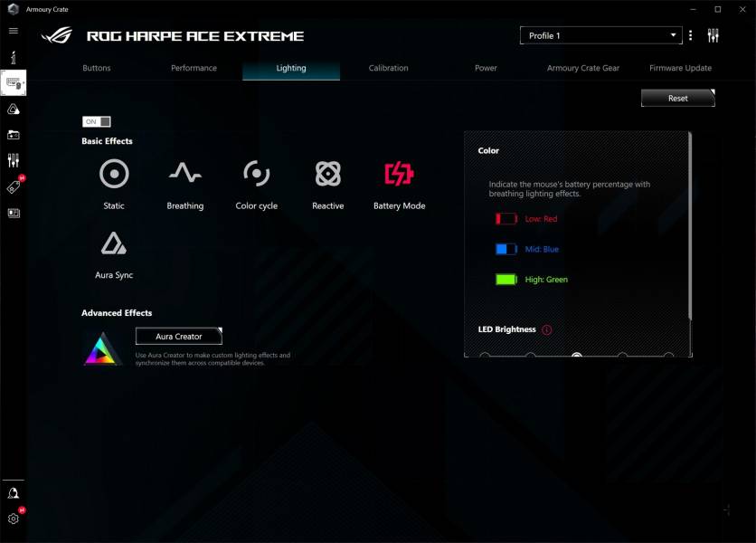
Task: Set LED brightness to the middle stop
Action: pos(577,357)
